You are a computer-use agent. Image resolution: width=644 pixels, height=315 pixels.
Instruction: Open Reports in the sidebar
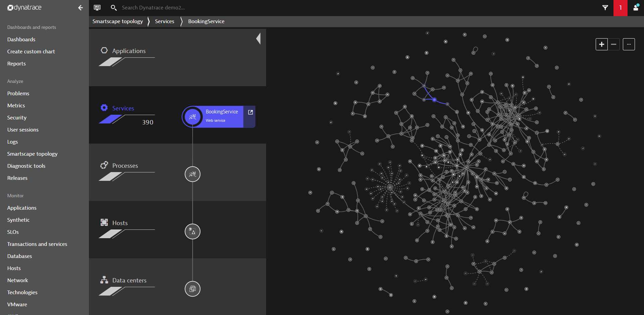click(16, 64)
